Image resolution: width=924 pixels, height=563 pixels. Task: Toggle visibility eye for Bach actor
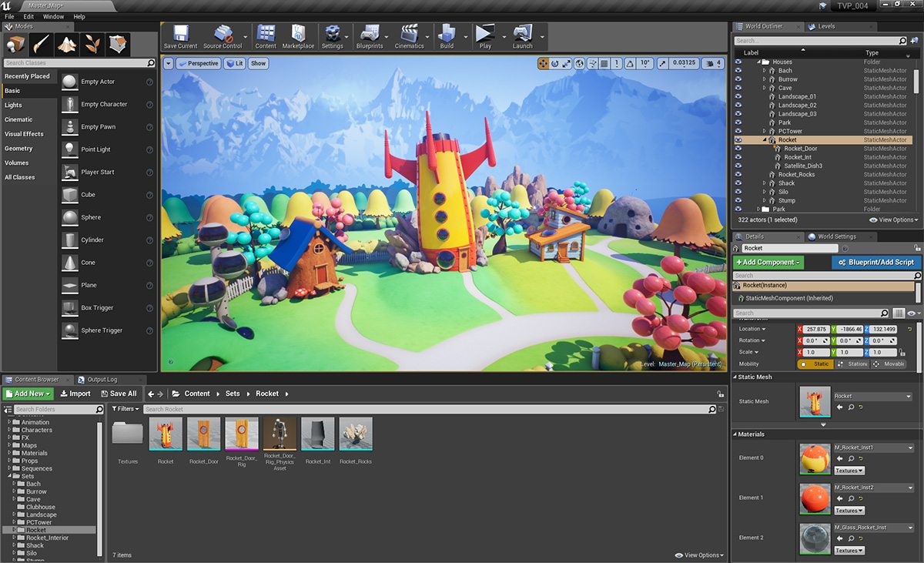pyautogui.click(x=738, y=70)
